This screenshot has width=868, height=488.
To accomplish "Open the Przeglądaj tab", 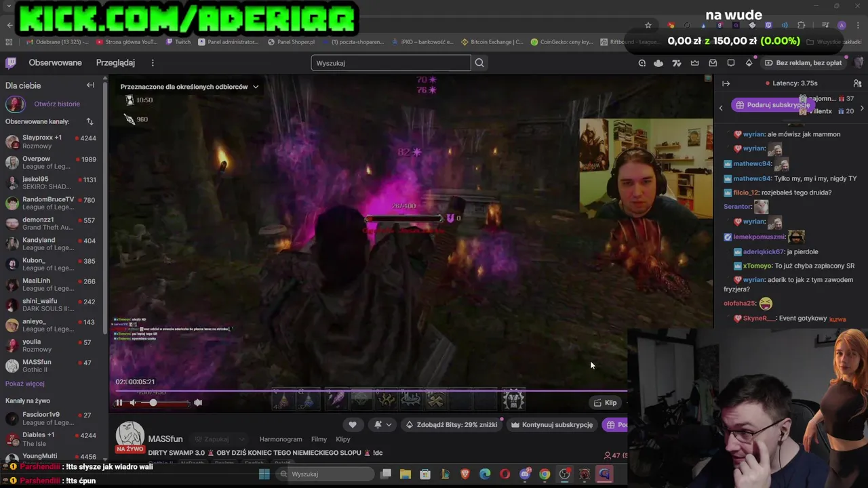I will [x=115, y=62].
